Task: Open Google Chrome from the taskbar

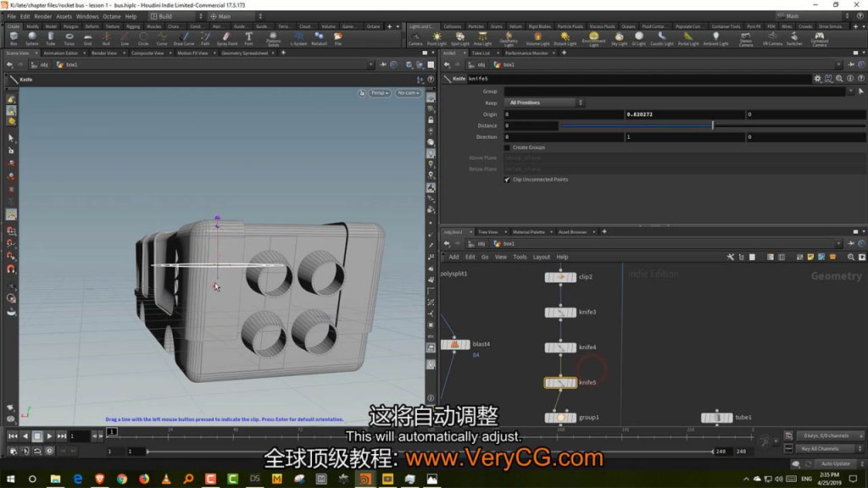Action: click(x=122, y=479)
